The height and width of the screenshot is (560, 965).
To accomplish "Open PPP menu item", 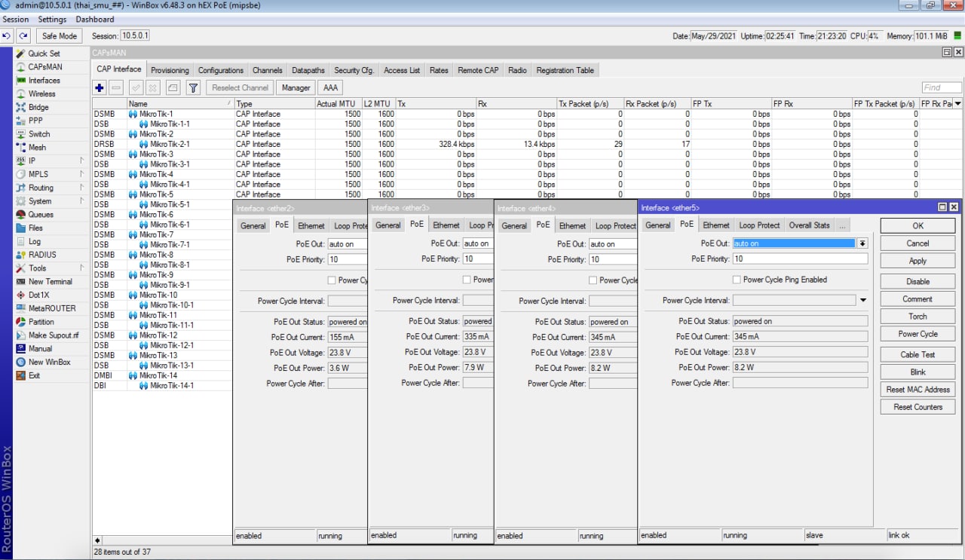I will [x=35, y=121].
